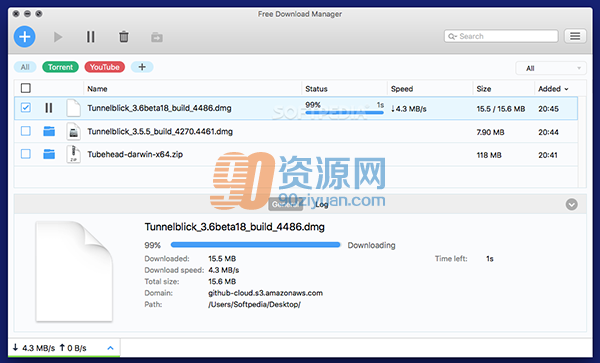Screen dimensions: 600x363
Task: Select Tubehead-darwin-x64.zip file name
Action: [135, 155]
